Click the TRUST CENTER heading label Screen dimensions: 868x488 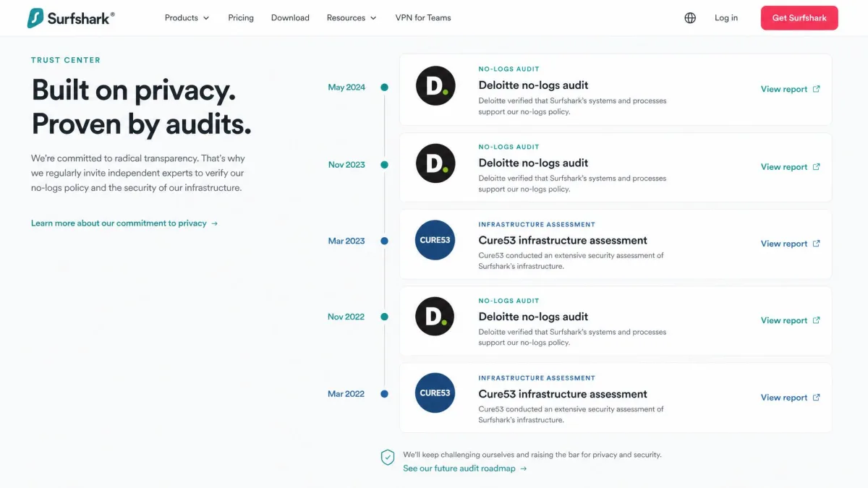coord(66,60)
